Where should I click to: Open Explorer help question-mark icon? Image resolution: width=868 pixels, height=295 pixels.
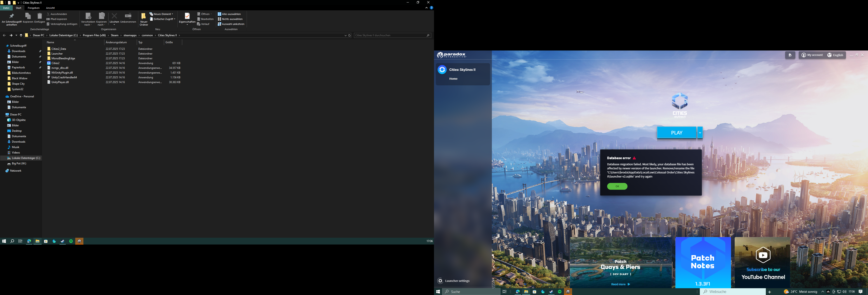click(431, 8)
